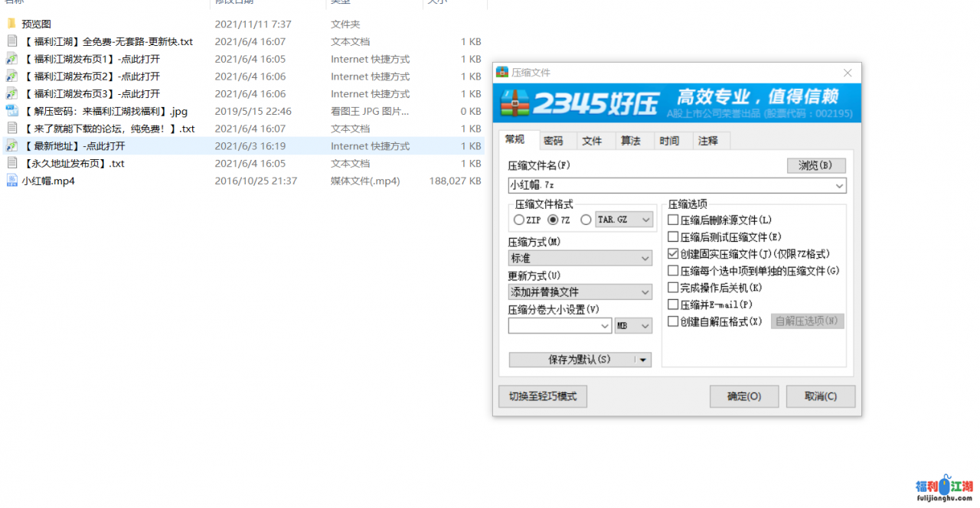980x508 pixels.
Task: Toggle the 完成操作后关机 checkbox
Action: [673, 288]
